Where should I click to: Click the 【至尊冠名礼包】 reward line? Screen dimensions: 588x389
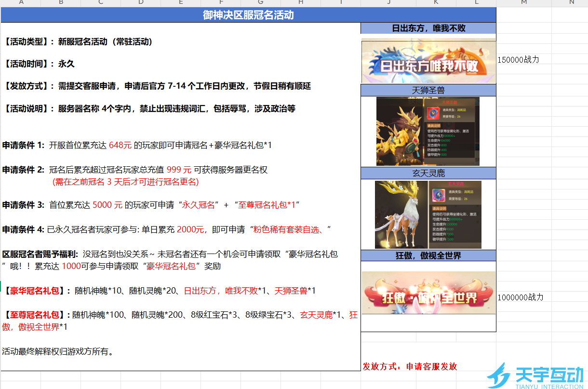pos(180,321)
